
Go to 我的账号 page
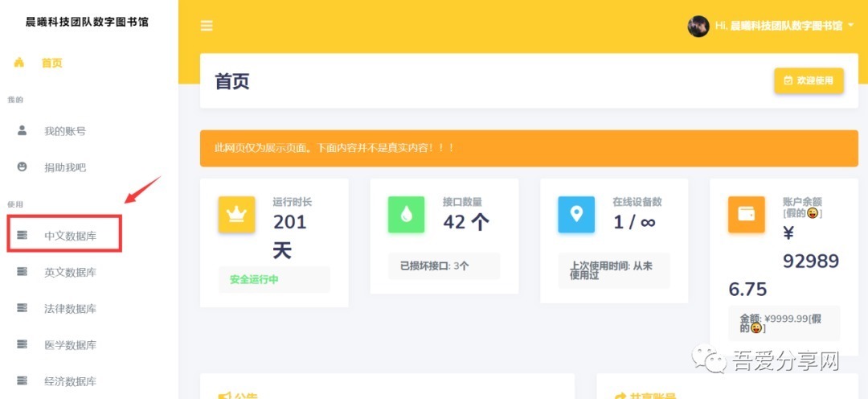(65, 130)
